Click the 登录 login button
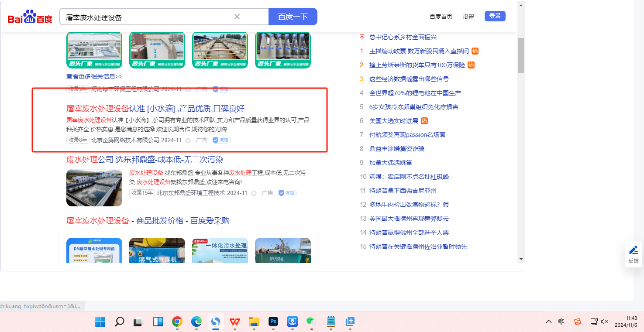The image size is (644, 332). click(495, 16)
